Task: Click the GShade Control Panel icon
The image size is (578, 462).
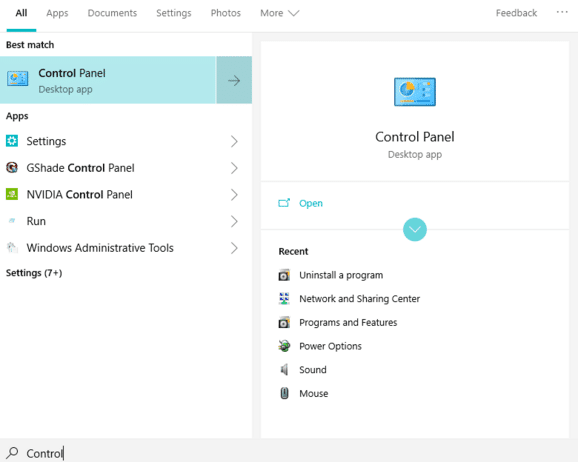Action: click(x=12, y=168)
